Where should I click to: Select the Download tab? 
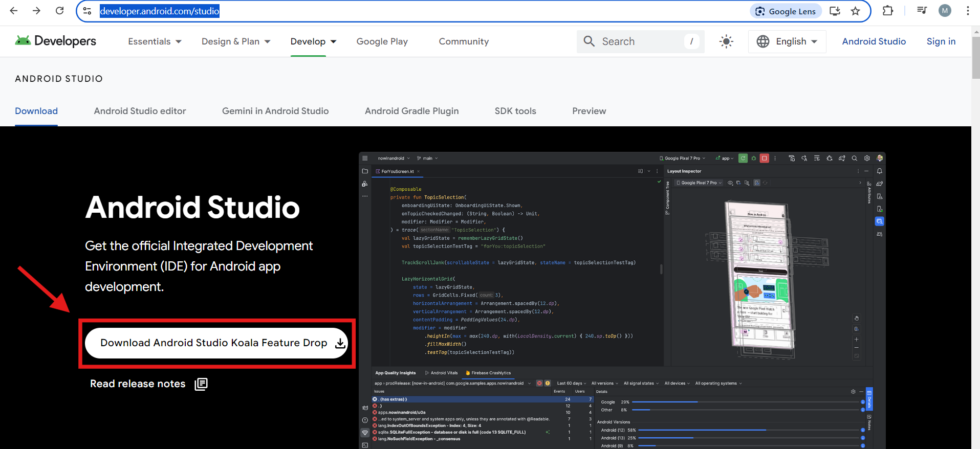pyautogui.click(x=36, y=111)
